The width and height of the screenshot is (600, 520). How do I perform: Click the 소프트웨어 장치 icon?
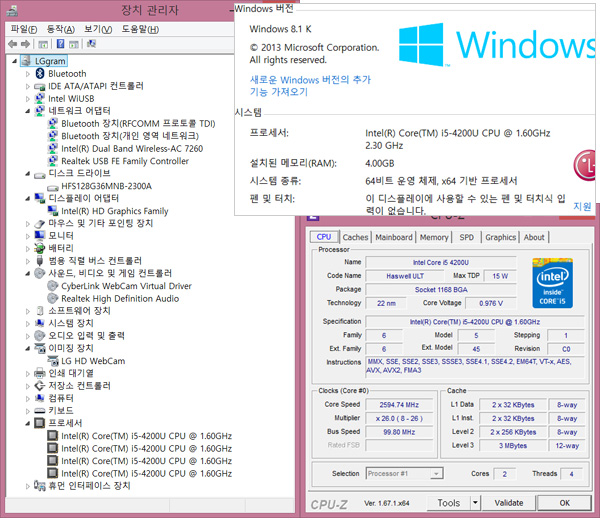[40, 310]
